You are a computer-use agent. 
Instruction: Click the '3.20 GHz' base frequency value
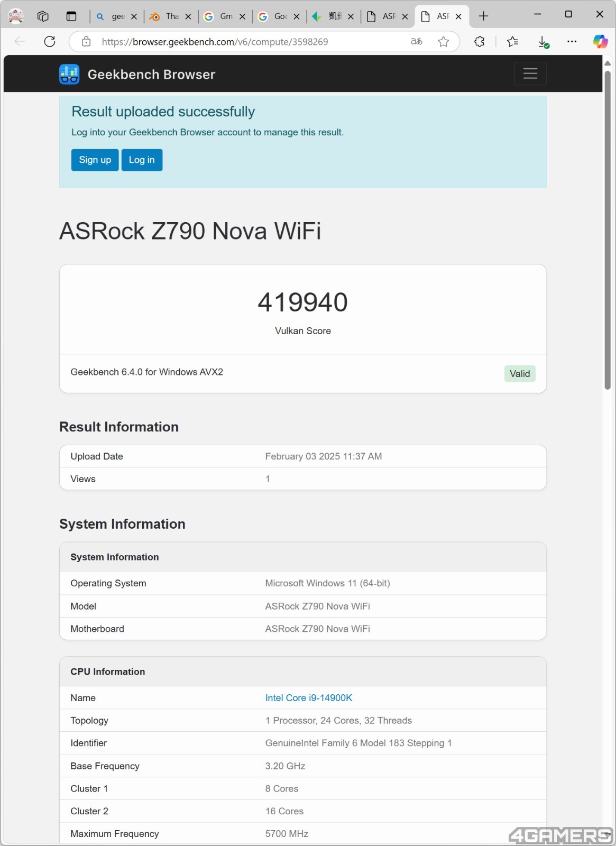(286, 766)
